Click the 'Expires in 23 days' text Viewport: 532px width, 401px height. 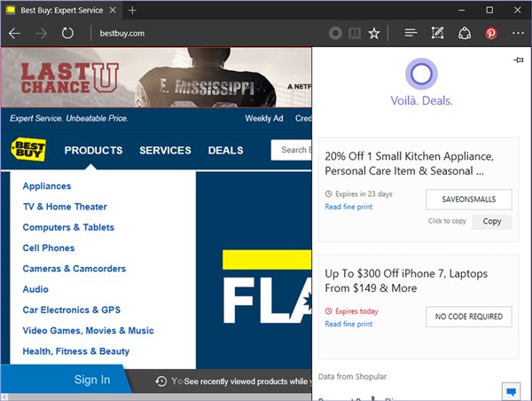364,194
